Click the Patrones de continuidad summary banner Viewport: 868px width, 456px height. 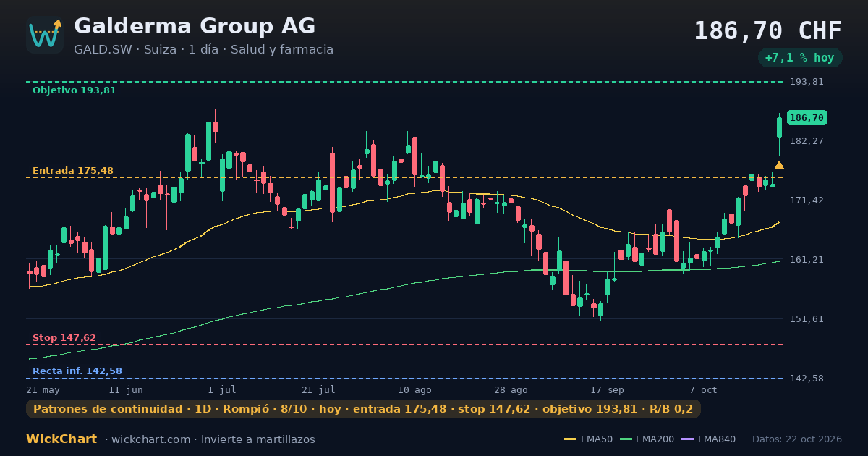(363, 409)
